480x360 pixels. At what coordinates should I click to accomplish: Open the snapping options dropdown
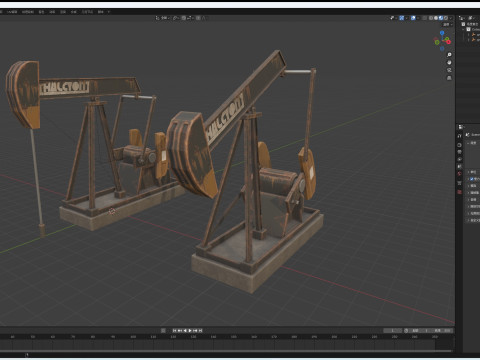[x=190, y=18]
